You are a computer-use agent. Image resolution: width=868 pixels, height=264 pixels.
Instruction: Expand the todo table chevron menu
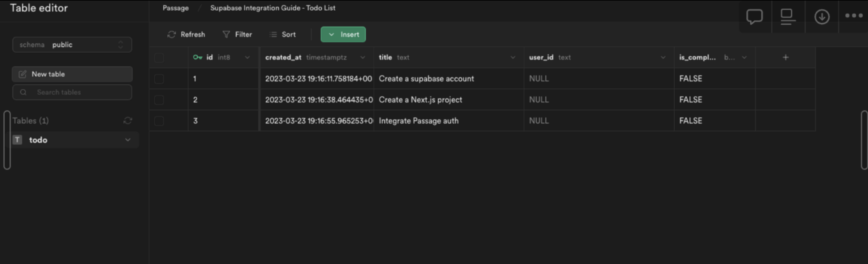128,140
